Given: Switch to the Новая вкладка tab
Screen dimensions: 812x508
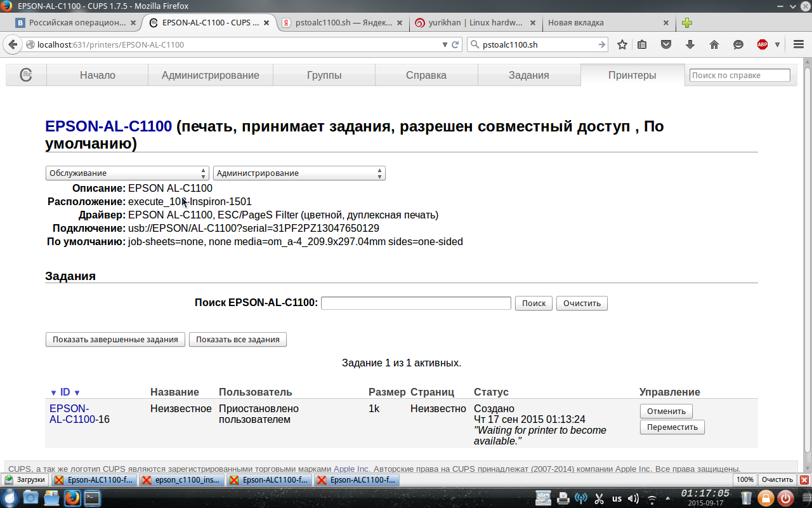Looking at the screenshot, I should 608,23.
